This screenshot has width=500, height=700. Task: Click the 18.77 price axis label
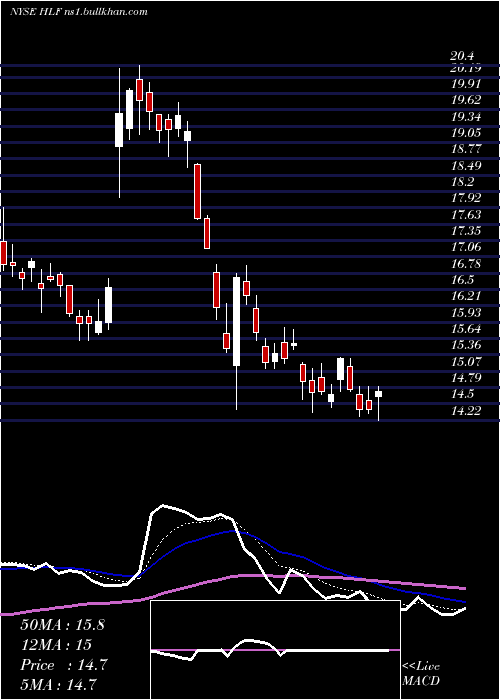coord(466,150)
